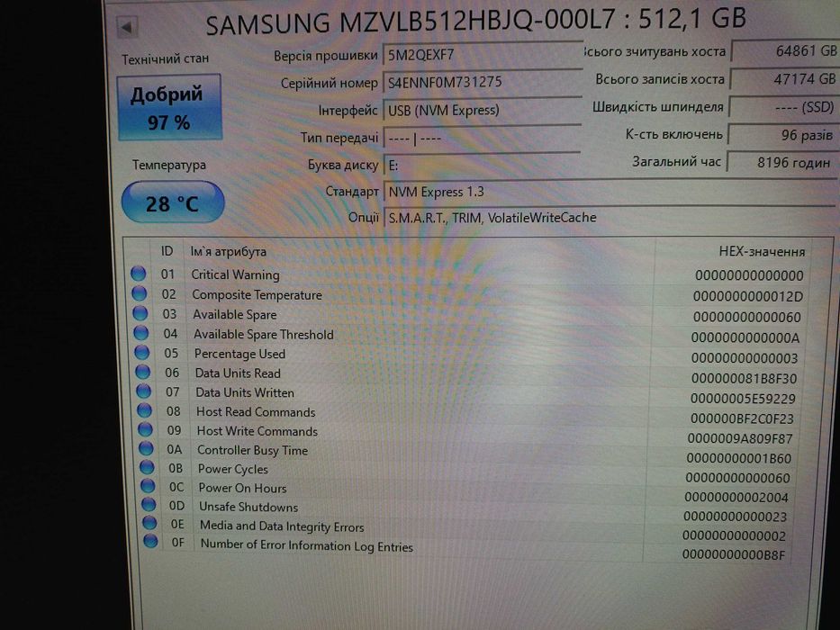Image resolution: width=840 pixels, height=630 pixels.
Task: Select the Number of Error Information Log Entries name
Action: [x=307, y=545]
